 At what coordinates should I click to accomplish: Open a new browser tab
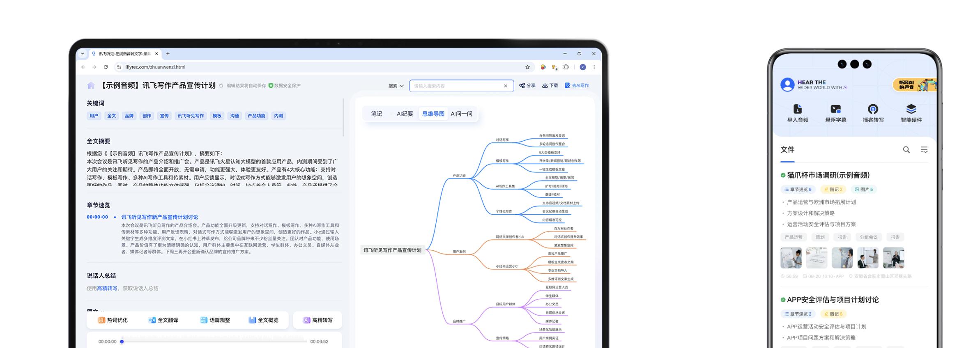click(x=168, y=54)
